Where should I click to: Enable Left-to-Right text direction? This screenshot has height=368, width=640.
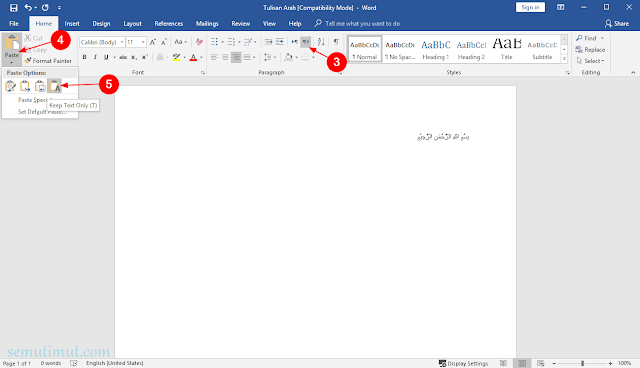[x=294, y=42]
